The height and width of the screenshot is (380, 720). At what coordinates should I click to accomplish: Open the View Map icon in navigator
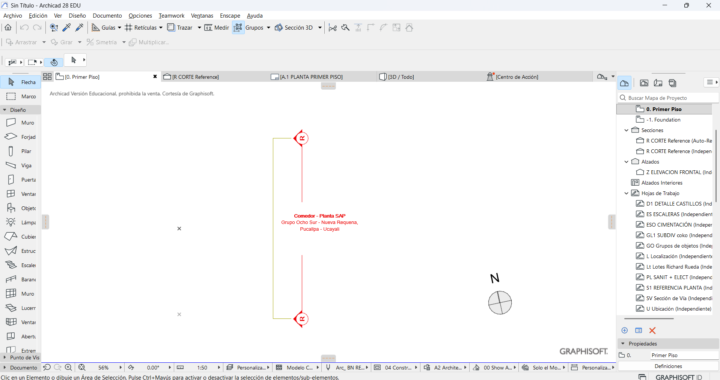(644, 83)
